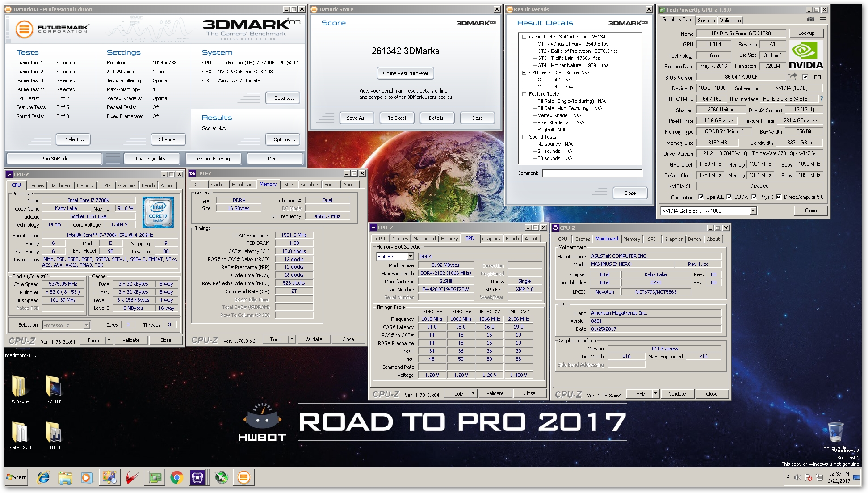Open Windows Media Player from the taskbar
This screenshot has height=493, width=868.
86,478
